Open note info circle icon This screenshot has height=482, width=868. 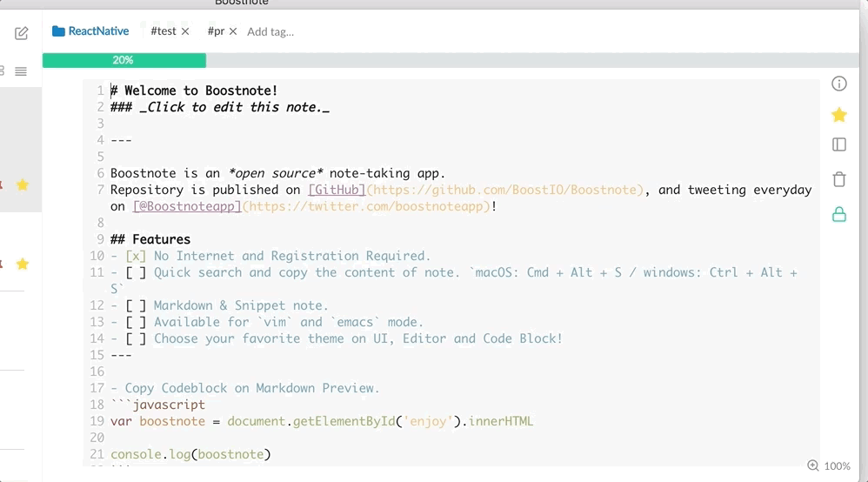[839, 84]
